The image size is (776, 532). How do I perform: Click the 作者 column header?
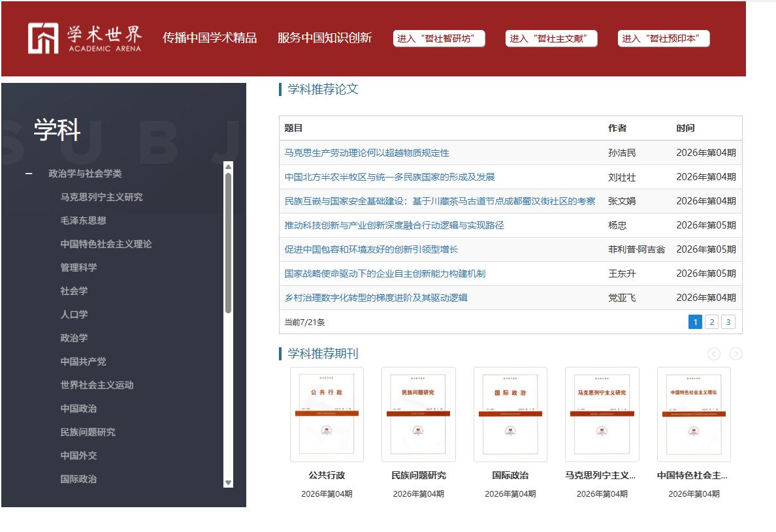point(617,128)
